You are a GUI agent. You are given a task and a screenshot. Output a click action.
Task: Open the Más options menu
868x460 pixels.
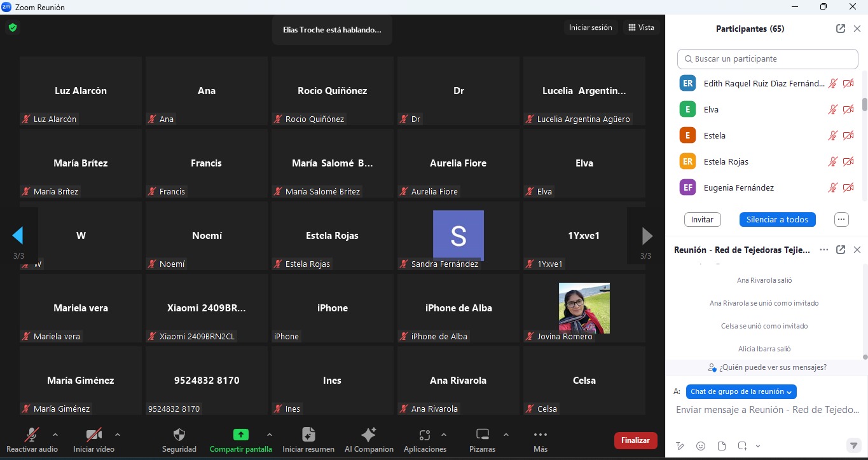point(541,435)
